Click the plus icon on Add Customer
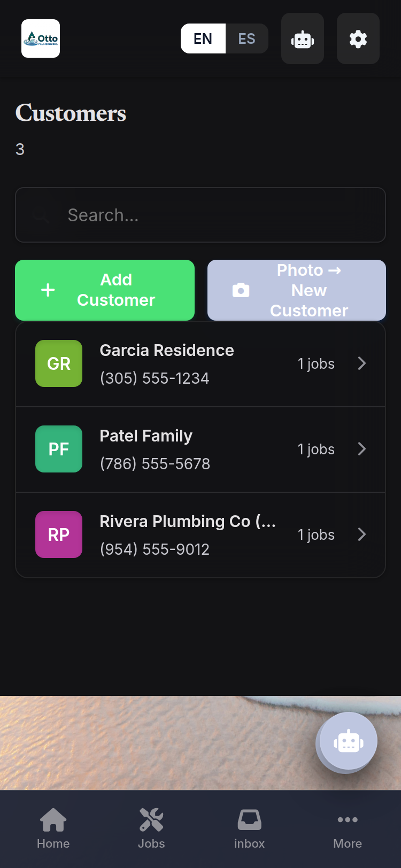The width and height of the screenshot is (401, 868). (x=48, y=290)
